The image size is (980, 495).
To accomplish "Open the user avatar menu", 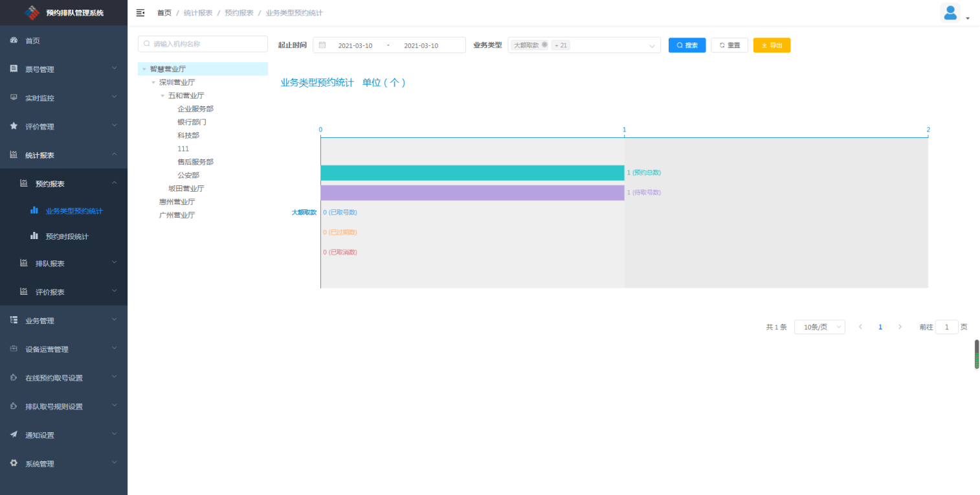I will point(950,13).
